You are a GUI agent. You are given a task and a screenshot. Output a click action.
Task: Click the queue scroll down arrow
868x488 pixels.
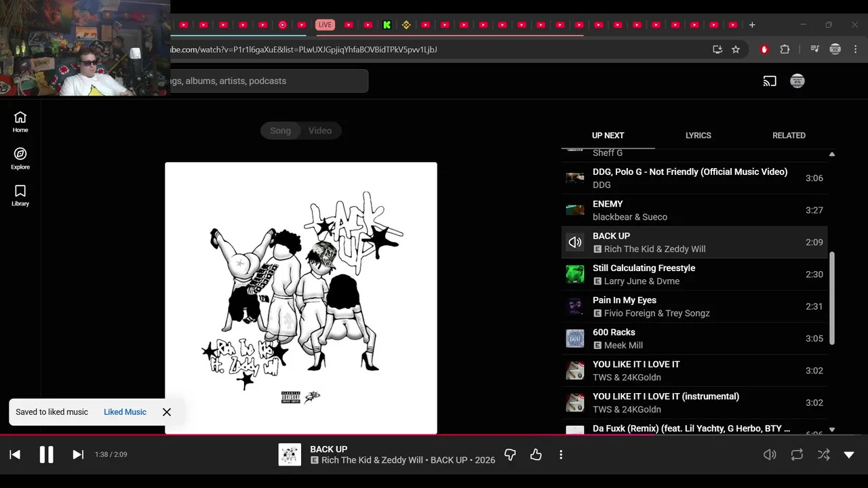tap(832, 430)
